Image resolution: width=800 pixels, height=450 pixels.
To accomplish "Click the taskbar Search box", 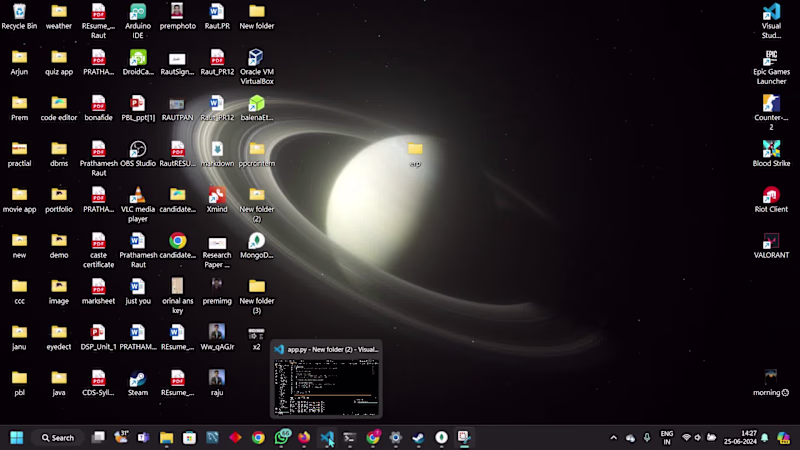I will (x=58, y=437).
